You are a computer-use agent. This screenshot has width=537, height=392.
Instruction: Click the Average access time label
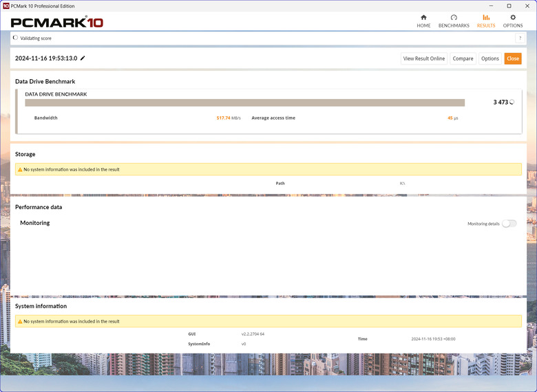point(273,118)
